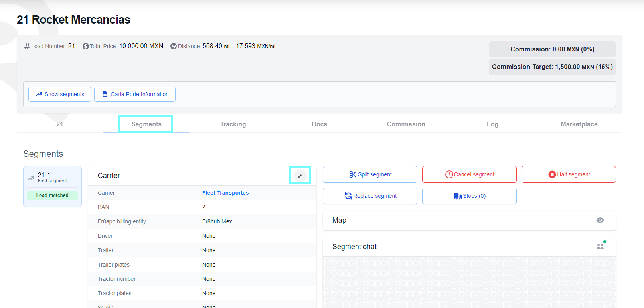Click the Segment chat header
The height and width of the screenshot is (308, 644).
469,247
